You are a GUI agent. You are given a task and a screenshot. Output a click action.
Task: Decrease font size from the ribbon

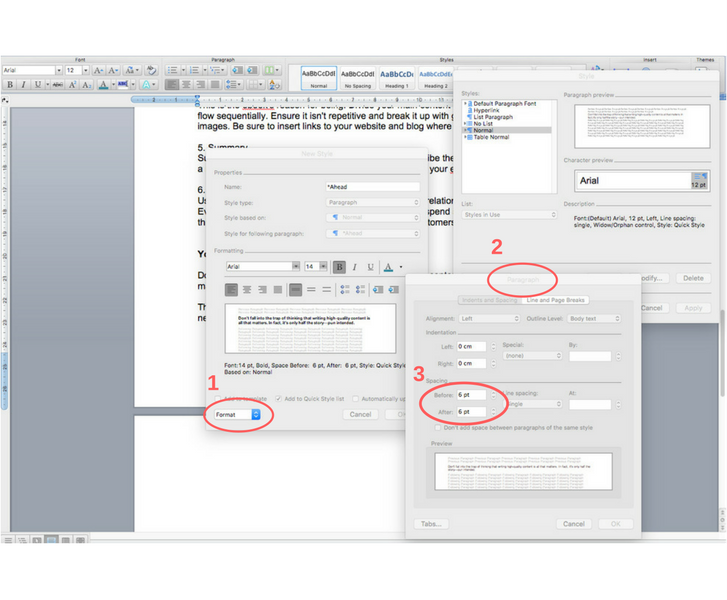coord(113,70)
